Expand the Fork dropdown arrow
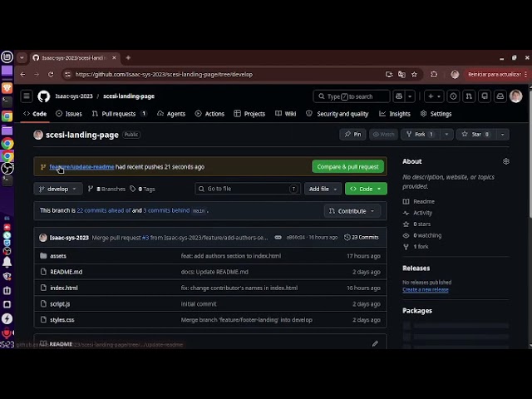Image resolution: width=532 pixels, height=399 pixels. point(446,135)
